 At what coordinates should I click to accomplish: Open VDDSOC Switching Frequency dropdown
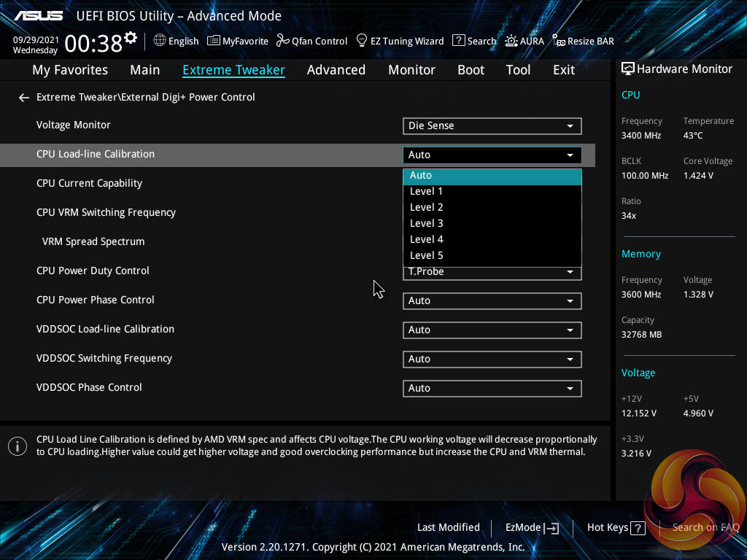(x=492, y=359)
